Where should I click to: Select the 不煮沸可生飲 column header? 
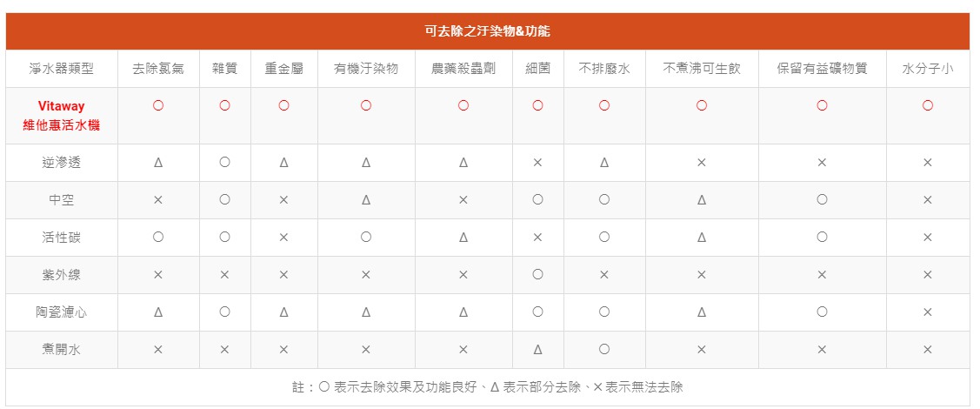(x=702, y=69)
